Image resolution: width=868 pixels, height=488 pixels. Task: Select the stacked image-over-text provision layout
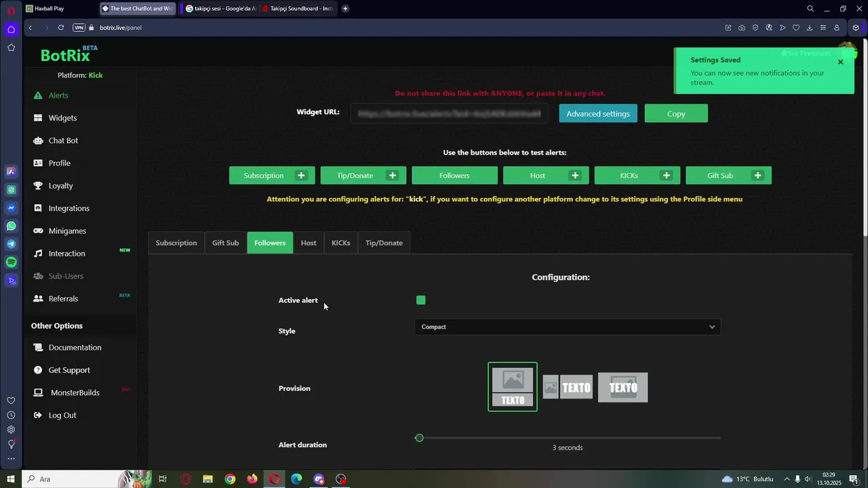click(x=513, y=387)
